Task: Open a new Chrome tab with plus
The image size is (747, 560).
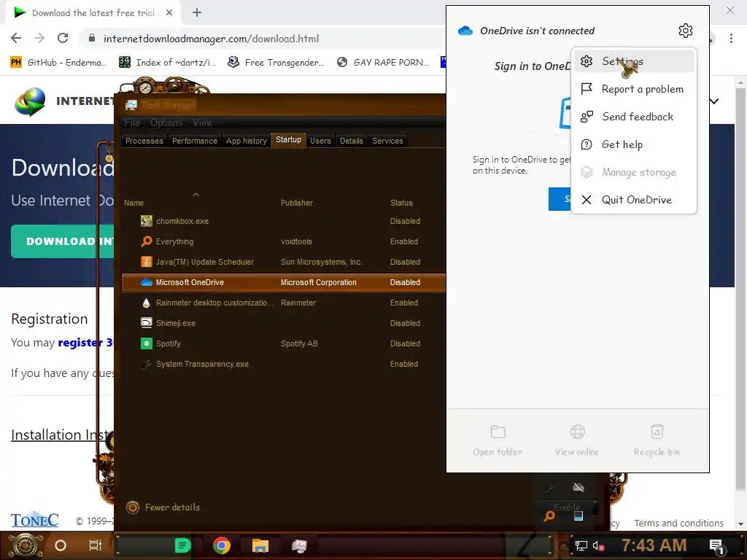Action: pos(197,12)
